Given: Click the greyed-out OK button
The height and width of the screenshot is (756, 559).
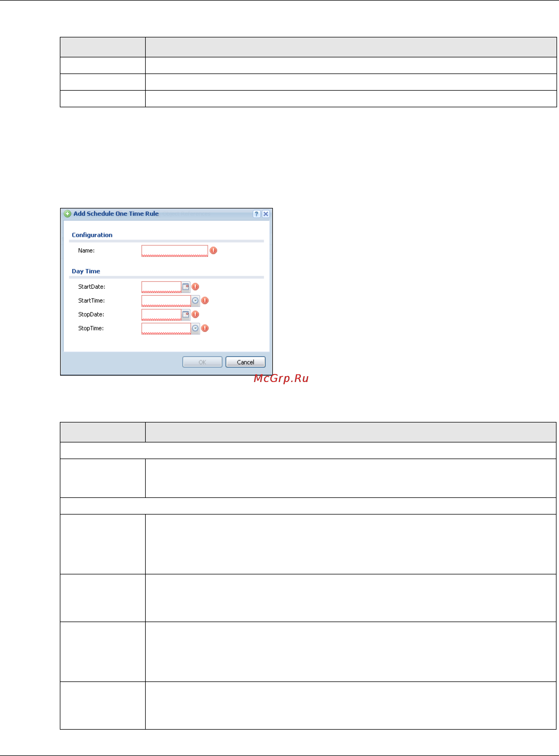Looking at the screenshot, I should pyautogui.click(x=202, y=362).
